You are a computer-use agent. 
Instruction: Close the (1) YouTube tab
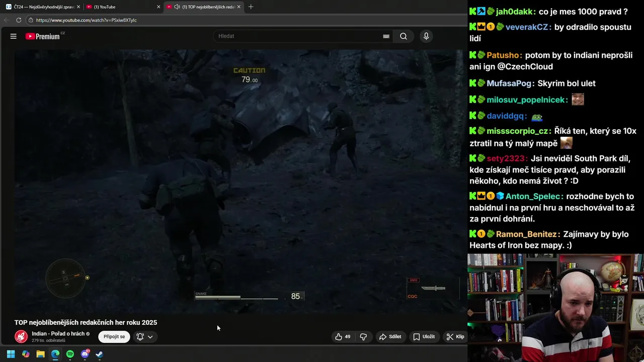point(158,7)
